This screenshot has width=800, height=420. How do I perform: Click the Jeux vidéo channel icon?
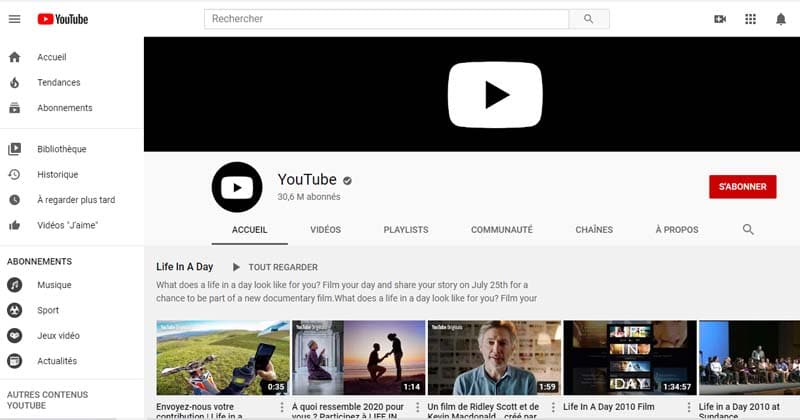tap(15, 335)
